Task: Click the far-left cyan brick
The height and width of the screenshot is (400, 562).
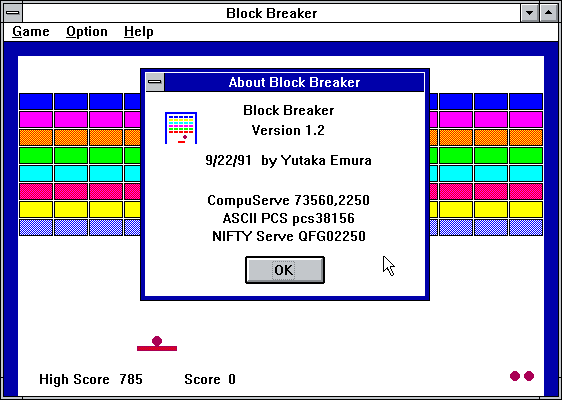Action: pyautogui.click(x=36, y=173)
